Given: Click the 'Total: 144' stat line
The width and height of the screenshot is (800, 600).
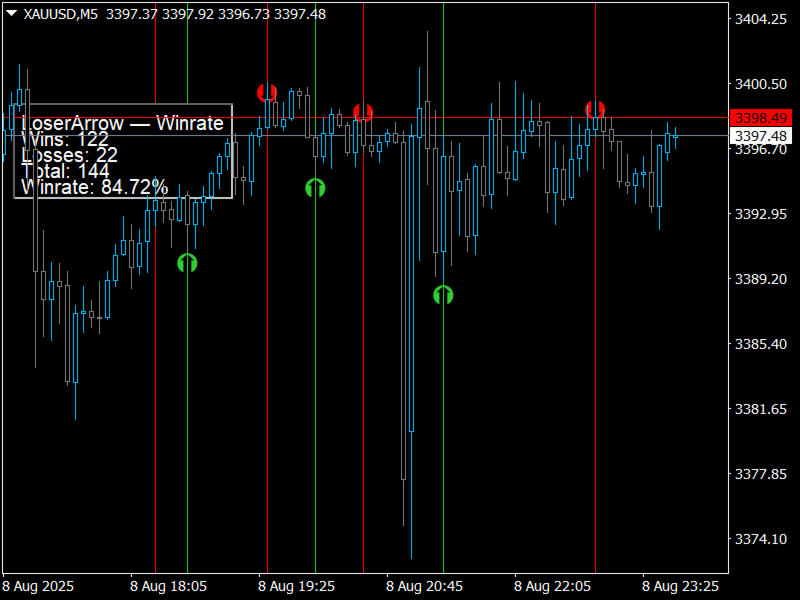Looking at the screenshot, I should point(65,171).
